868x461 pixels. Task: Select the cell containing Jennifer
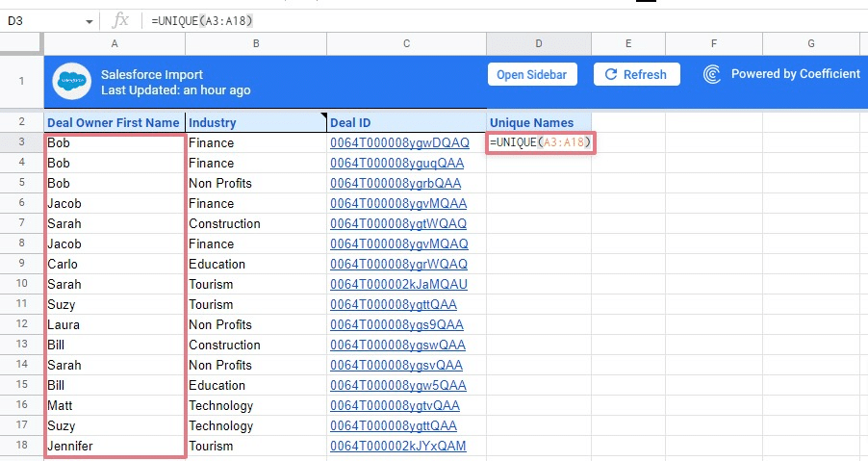click(114, 446)
